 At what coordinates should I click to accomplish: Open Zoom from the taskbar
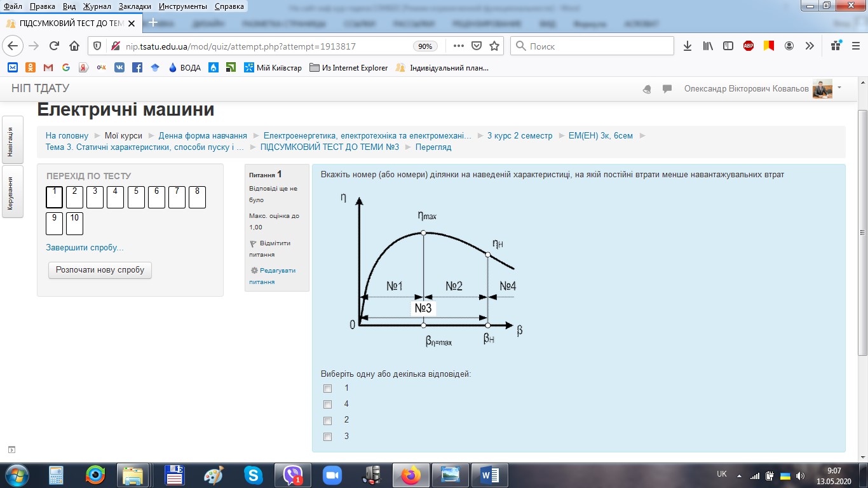pyautogui.click(x=332, y=475)
